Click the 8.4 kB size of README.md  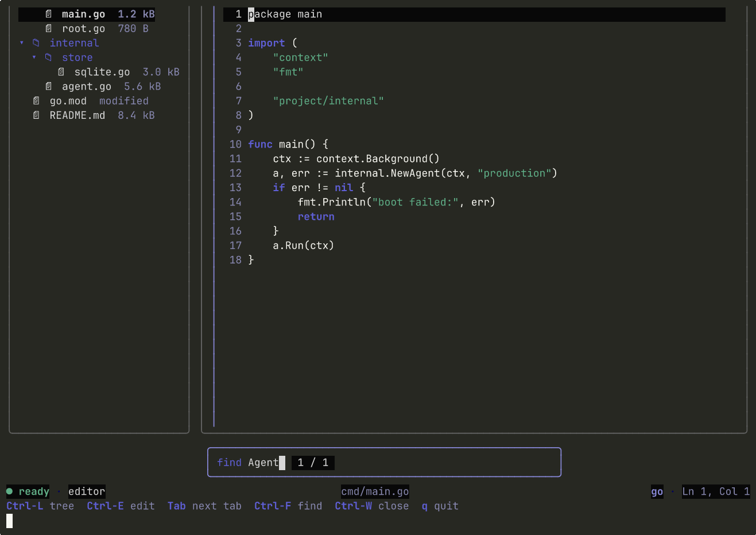(x=137, y=115)
